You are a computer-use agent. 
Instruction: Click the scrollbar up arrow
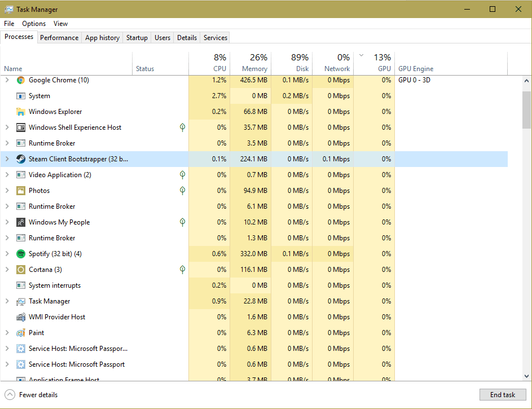click(x=526, y=81)
